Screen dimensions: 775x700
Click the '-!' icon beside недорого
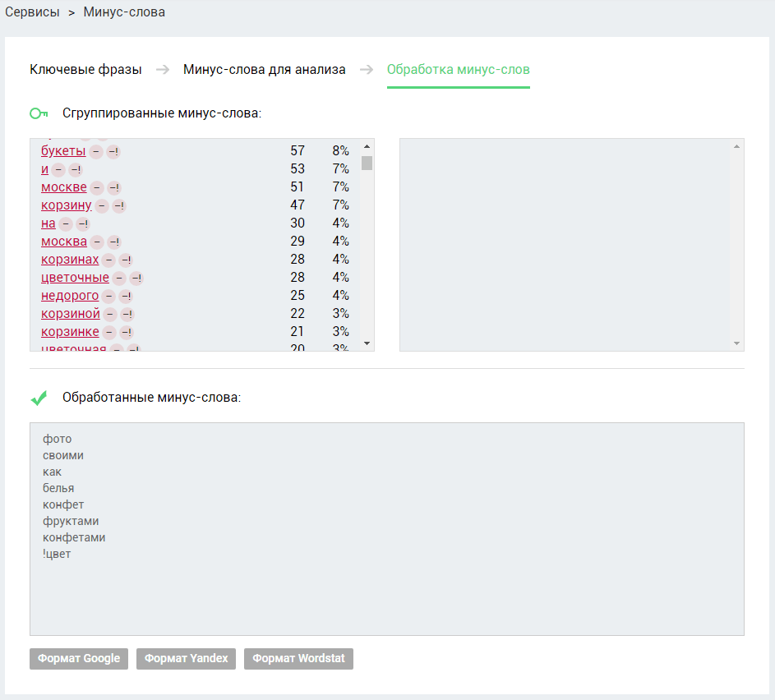(126, 297)
